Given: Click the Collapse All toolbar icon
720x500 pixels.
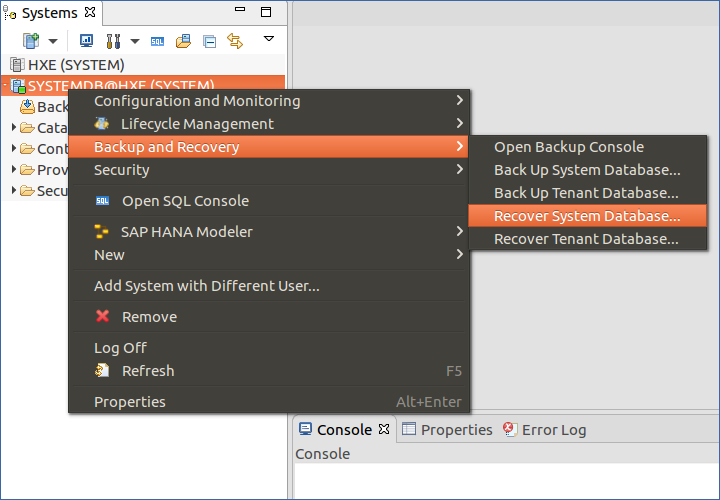Looking at the screenshot, I should point(209,42).
